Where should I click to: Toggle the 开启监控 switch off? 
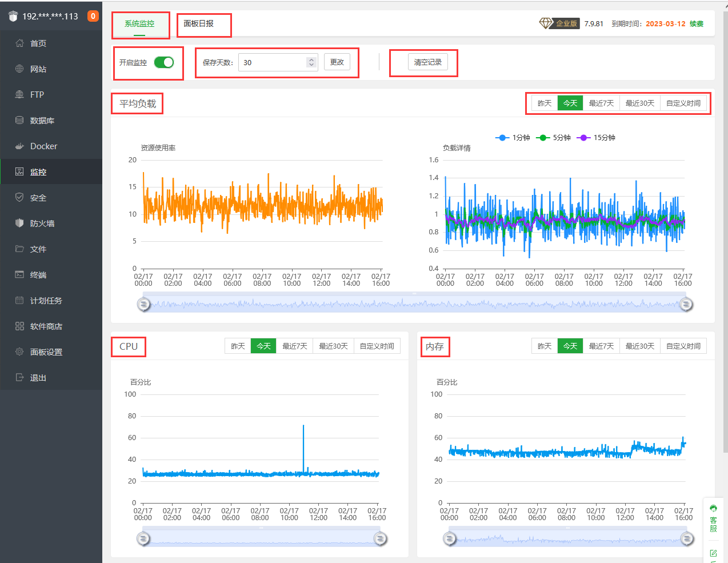click(164, 62)
